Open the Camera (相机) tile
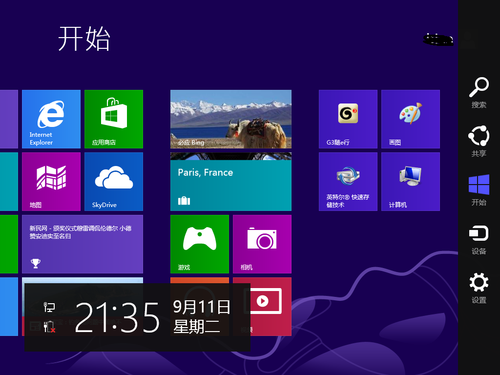Viewport: 500px width, 375px height. coord(262,244)
